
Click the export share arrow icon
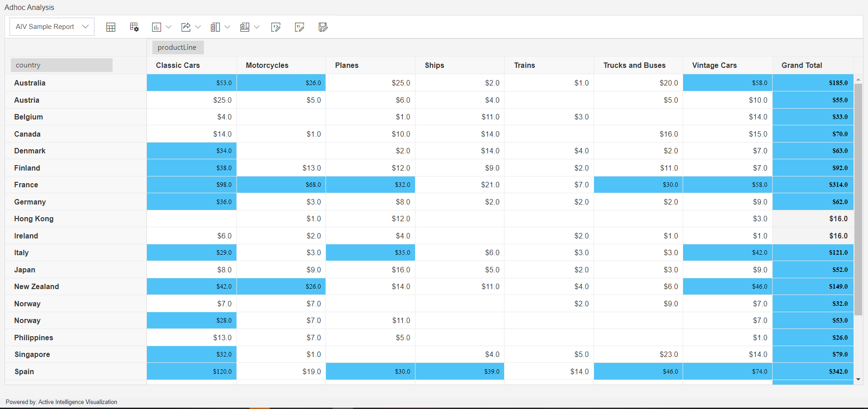[186, 27]
